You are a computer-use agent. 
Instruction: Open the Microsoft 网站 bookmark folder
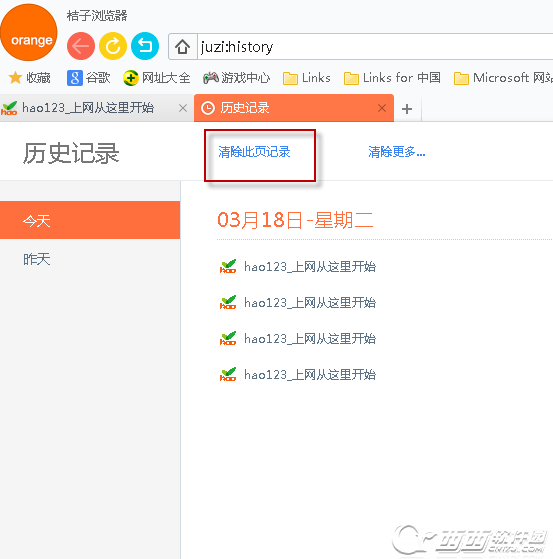(503, 78)
